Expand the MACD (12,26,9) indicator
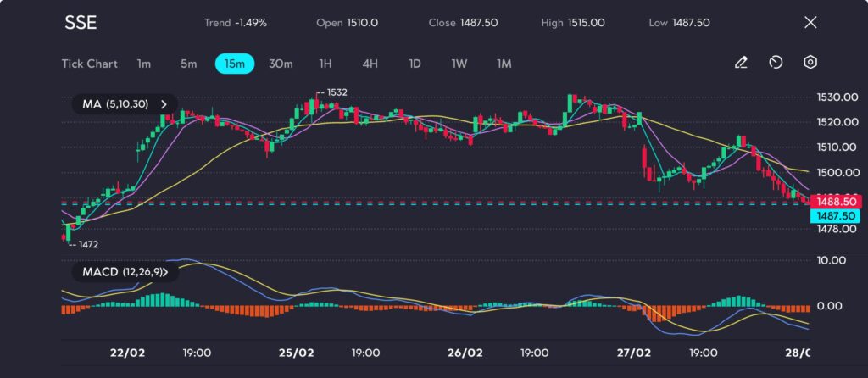This screenshot has height=378, width=868. 123,272
